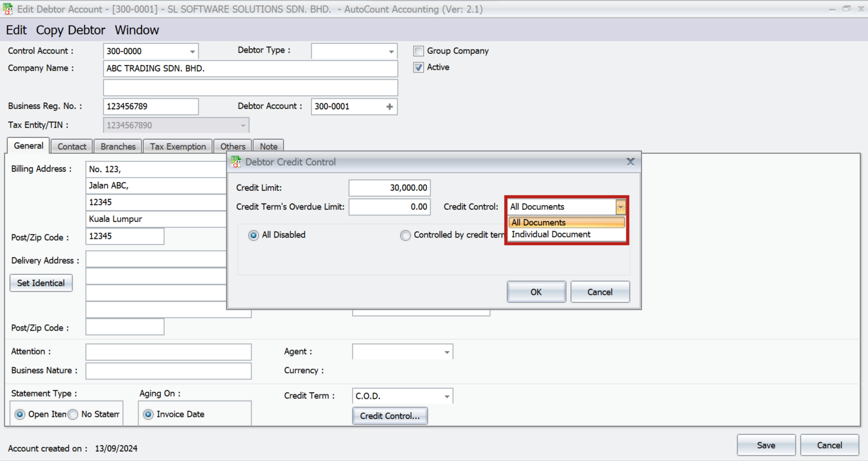
Task: Open the Tax Exemption tab
Action: 178,147
